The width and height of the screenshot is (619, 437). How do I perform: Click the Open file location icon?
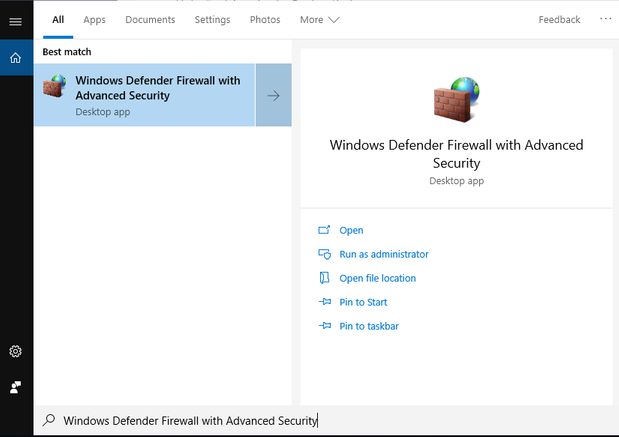pos(324,278)
